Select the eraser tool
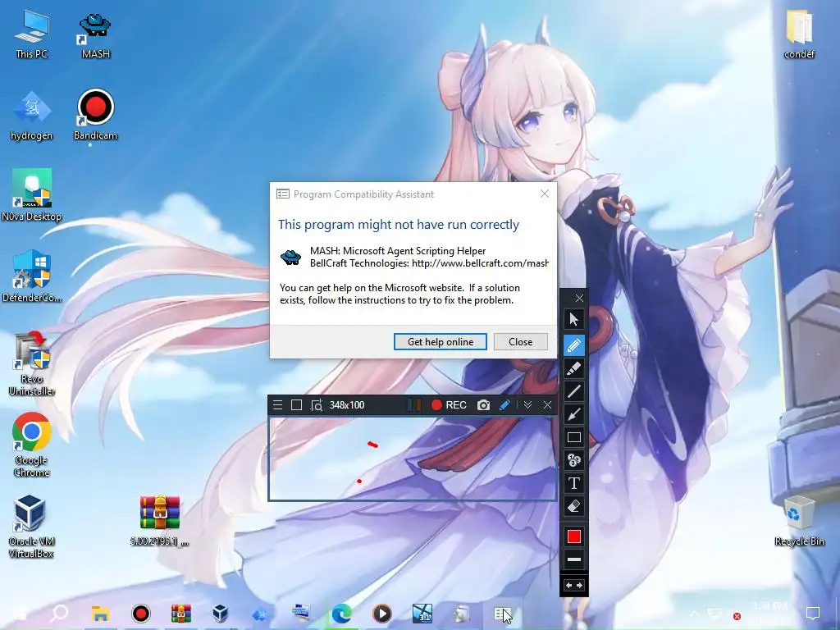Viewport: 840px width, 630px height. tap(573, 506)
